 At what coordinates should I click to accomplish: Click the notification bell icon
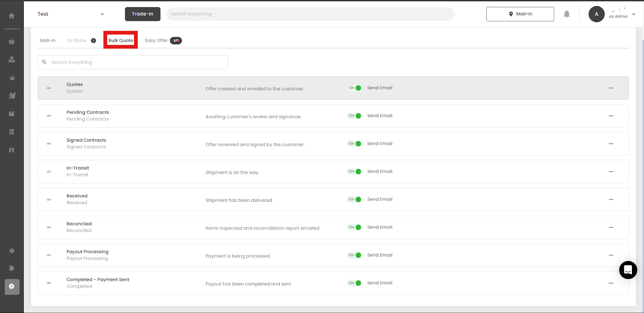567,14
